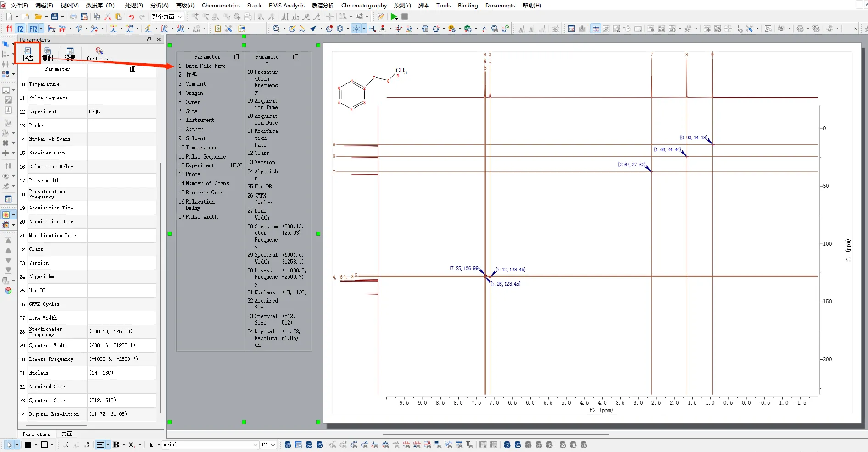The width and height of the screenshot is (868, 452).
Task: Click the f1 dimension button
Action: click(9, 28)
